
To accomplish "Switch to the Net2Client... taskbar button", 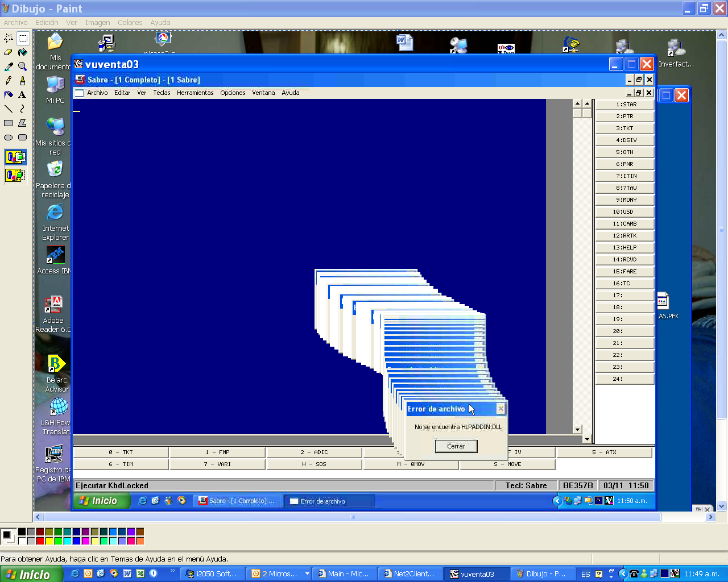I will tap(411, 574).
